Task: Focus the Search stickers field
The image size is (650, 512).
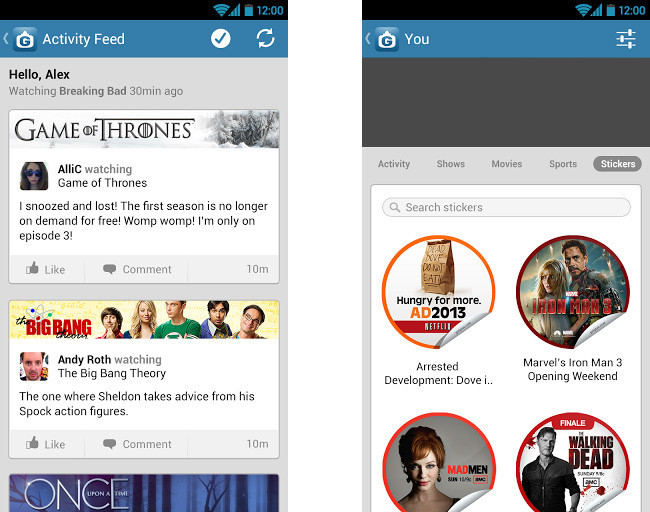Action: pos(506,207)
